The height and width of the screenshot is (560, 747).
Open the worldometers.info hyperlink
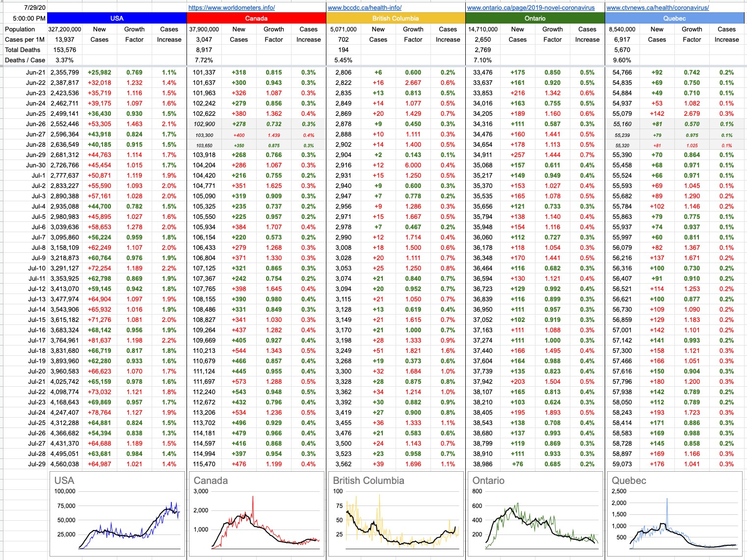pos(232,7)
